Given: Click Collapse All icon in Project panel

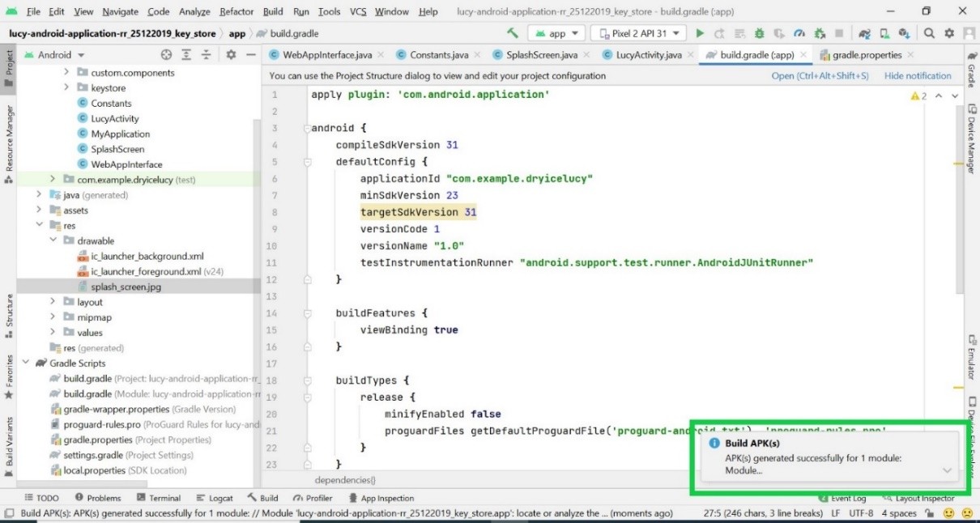Looking at the screenshot, I should [206, 55].
